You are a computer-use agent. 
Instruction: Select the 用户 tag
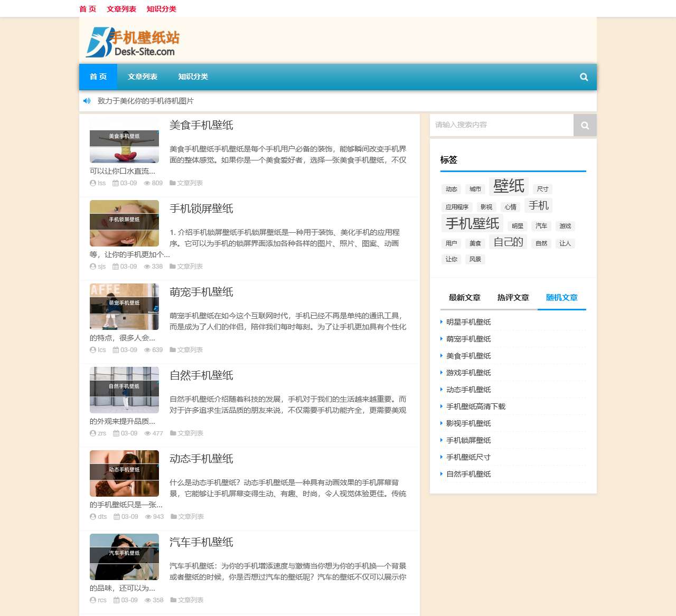point(452,243)
